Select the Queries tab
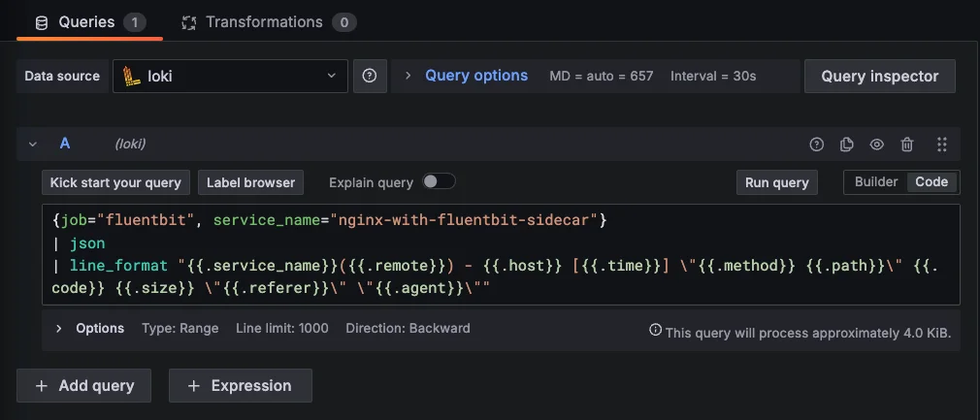This screenshot has width=980, height=420. tap(86, 21)
